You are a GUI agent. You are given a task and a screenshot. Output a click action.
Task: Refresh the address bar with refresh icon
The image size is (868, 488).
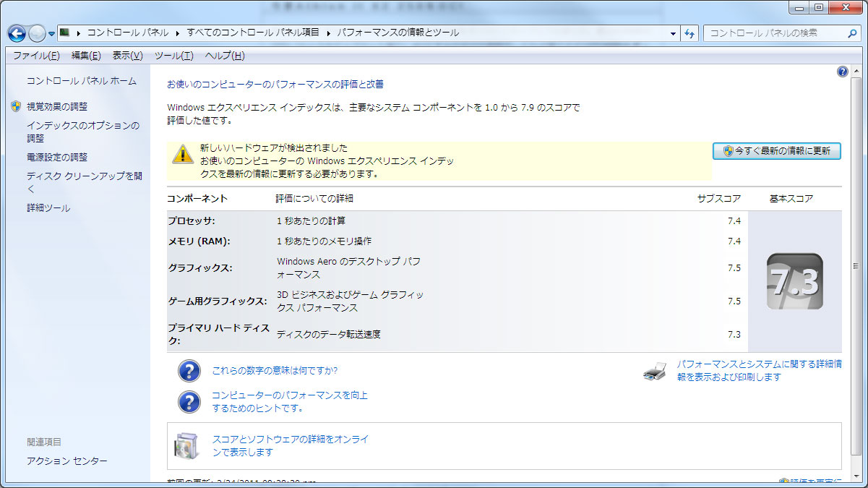[x=689, y=33]
